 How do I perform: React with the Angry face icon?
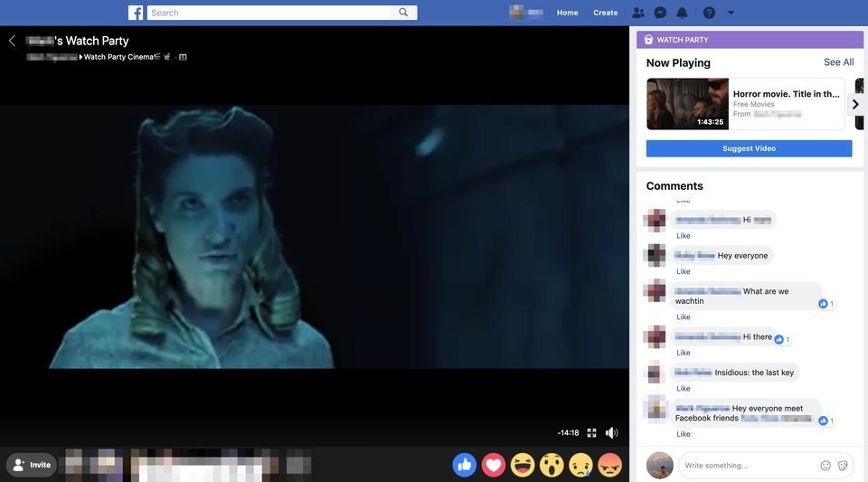point(610,465)
